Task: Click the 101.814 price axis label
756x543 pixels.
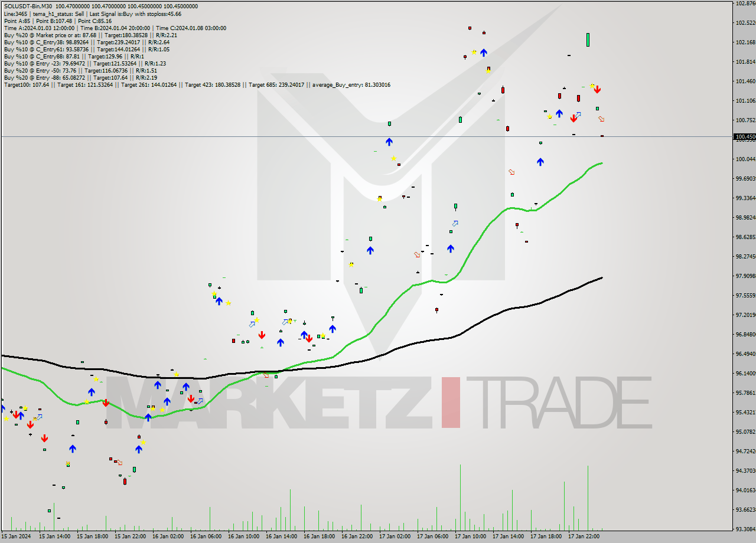Action: coord(745,61)
